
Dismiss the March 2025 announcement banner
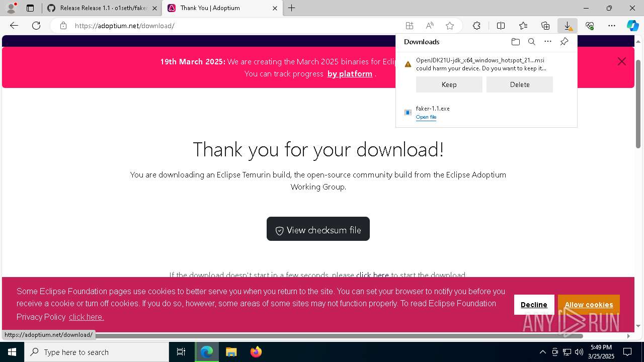[x=622, y=61]
